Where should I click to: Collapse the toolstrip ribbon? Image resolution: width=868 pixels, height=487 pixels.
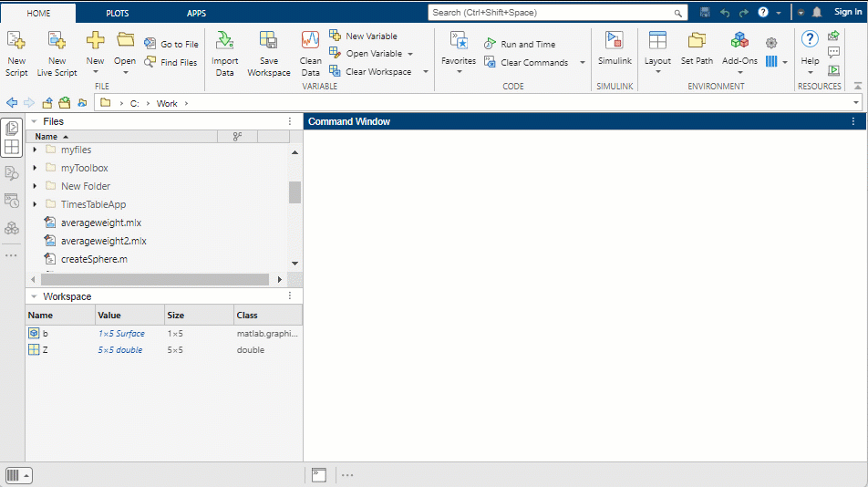[x=857, y=86]
